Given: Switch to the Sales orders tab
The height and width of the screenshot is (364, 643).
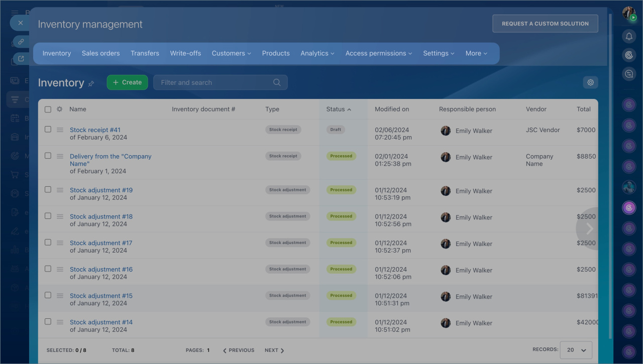Looking at the screenshot, I should (x=100, y=53).
